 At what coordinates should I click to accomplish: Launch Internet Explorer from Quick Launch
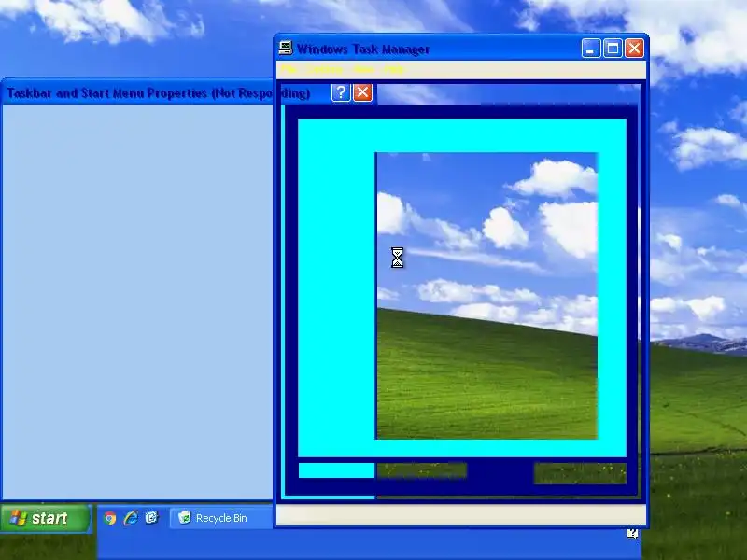click(131, 518)
